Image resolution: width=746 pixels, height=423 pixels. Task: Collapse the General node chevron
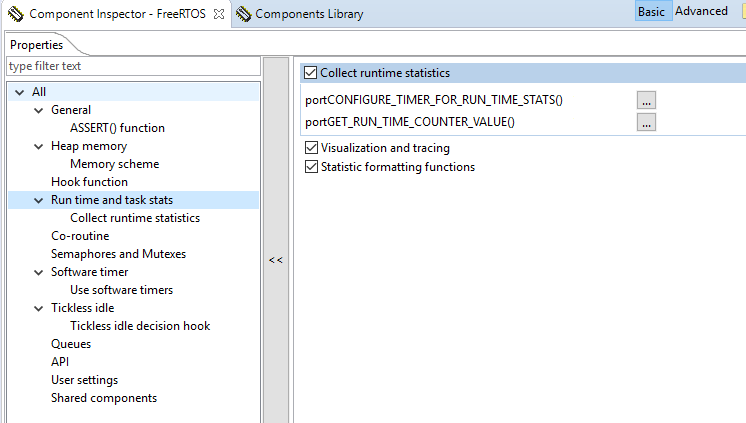pyautogui.click(x=39, y=110)
